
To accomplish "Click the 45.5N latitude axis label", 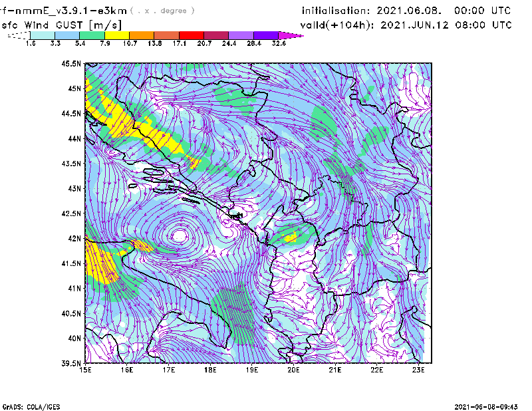I will (x=71, y=63).
